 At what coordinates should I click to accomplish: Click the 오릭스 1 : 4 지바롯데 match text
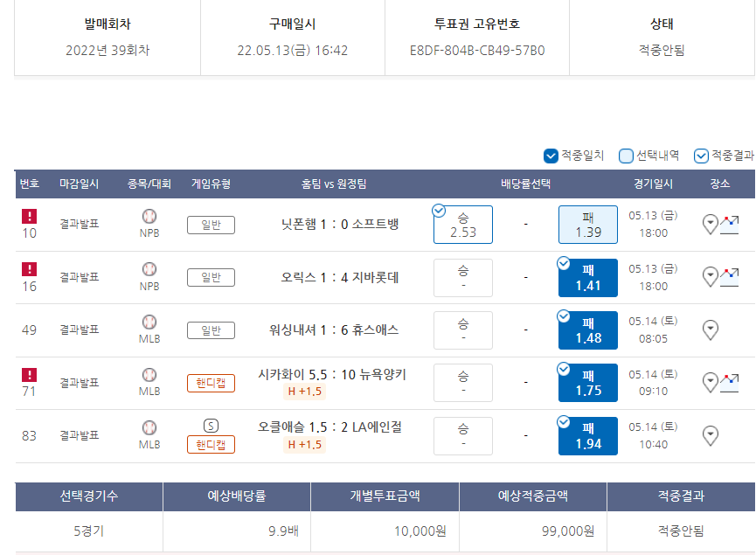[340, 277]
